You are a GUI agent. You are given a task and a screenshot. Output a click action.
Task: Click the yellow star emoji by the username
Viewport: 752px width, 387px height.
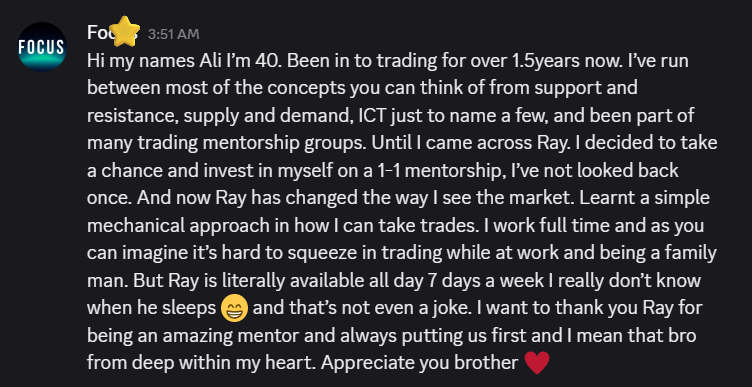[x=124, y=32]
